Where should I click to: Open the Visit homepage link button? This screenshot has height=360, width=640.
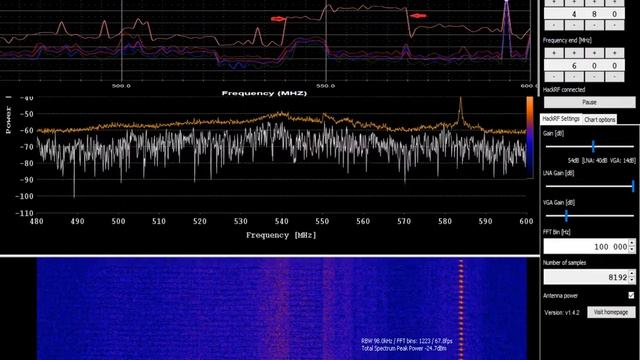click(611, 312)
